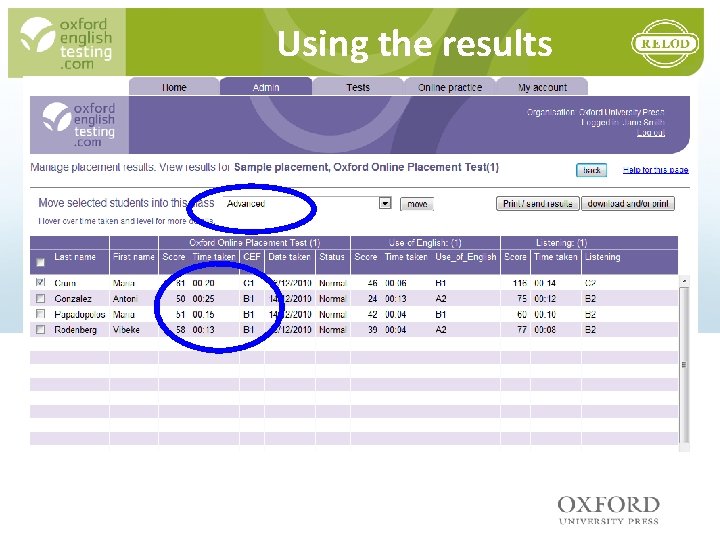Go to the Online practice tab
This screenshot has width=720, height=540.
(450, 87)
